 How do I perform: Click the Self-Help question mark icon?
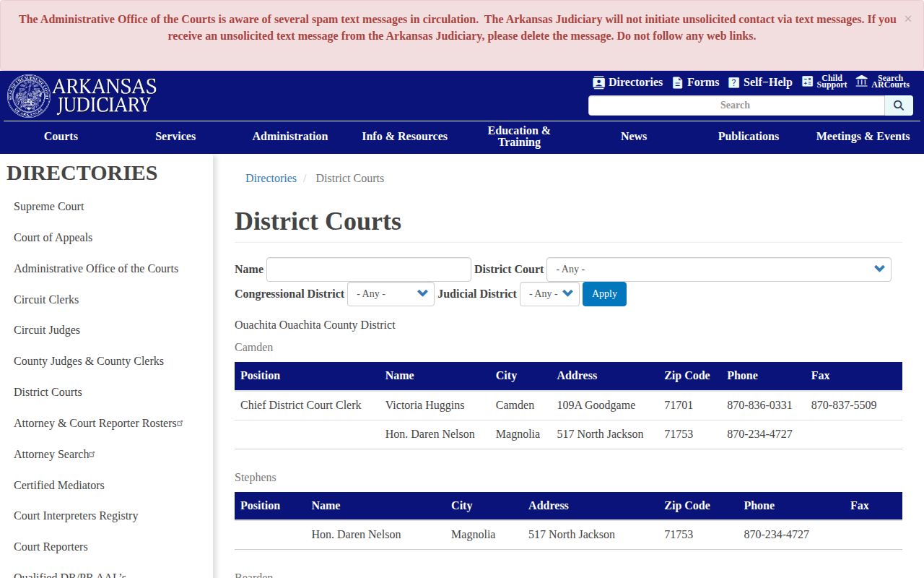point(733,82)
